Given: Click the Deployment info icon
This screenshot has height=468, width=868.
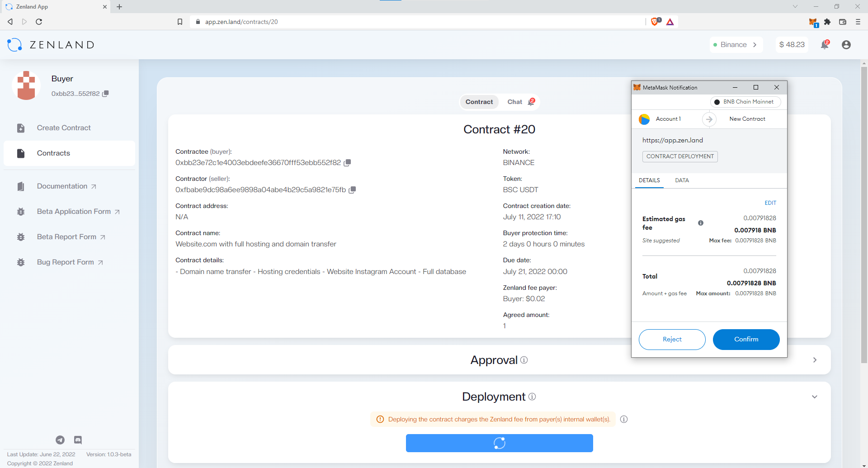Looking at the screenshot, I should tap(532, 397).
